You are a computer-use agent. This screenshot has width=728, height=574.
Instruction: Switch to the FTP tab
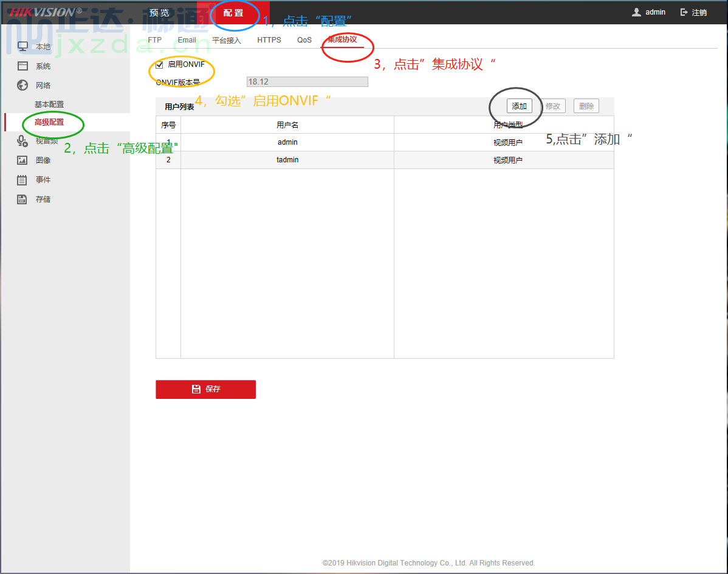tap(155, 40)
